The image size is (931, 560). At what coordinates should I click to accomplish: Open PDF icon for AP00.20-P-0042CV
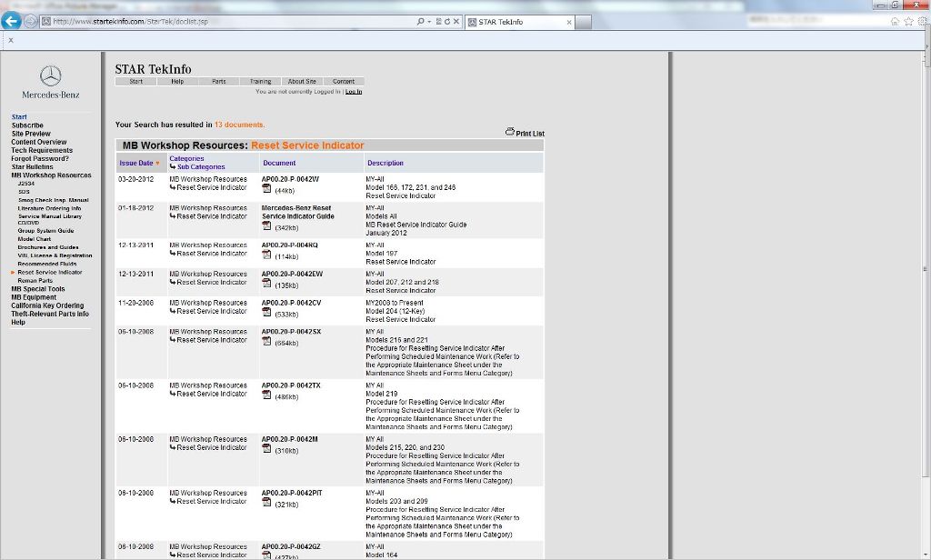(266, 313)
